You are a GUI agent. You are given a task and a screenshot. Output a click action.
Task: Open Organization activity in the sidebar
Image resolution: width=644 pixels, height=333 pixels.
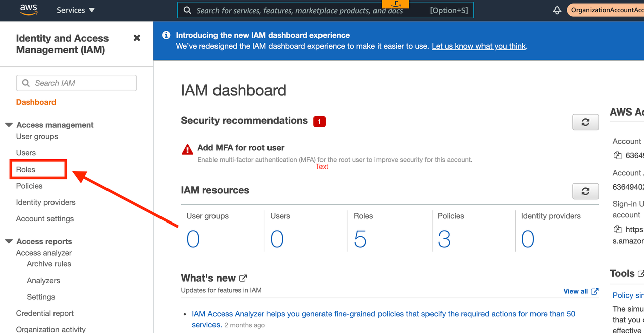[x=51, y=329]
